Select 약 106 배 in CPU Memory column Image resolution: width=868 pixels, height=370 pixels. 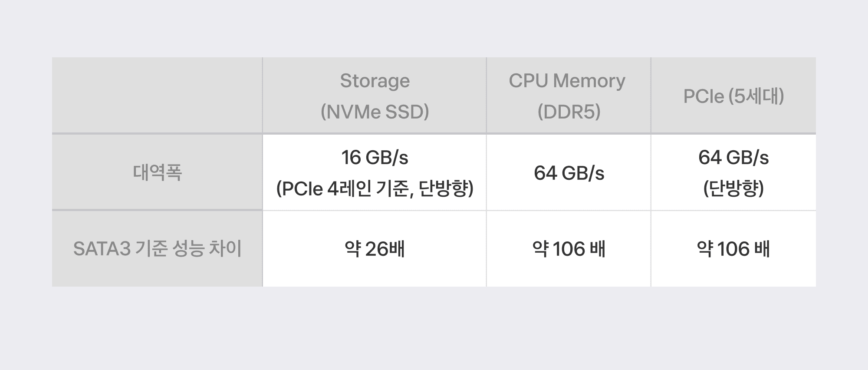click(x=569, y=249)
